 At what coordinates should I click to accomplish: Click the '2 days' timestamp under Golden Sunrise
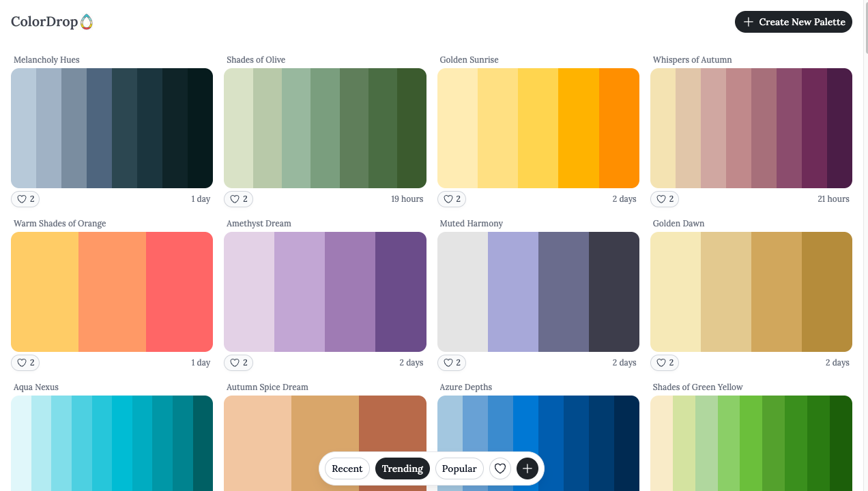[x=624, y=199]
